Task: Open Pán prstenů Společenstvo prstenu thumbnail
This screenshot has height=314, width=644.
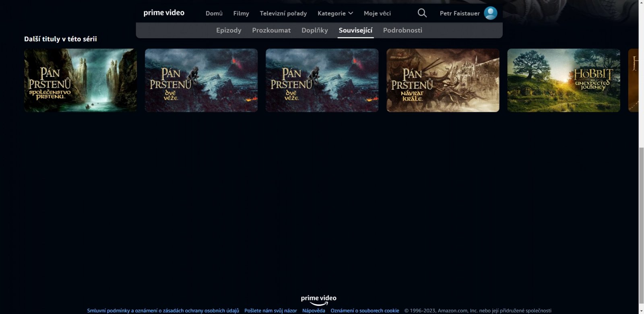Action: coord(80,80)
